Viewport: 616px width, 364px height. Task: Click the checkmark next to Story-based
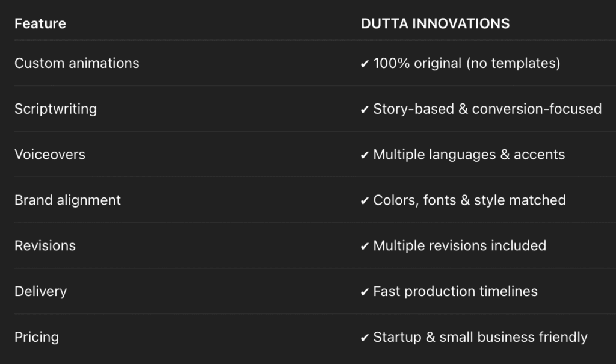point(365,110)
